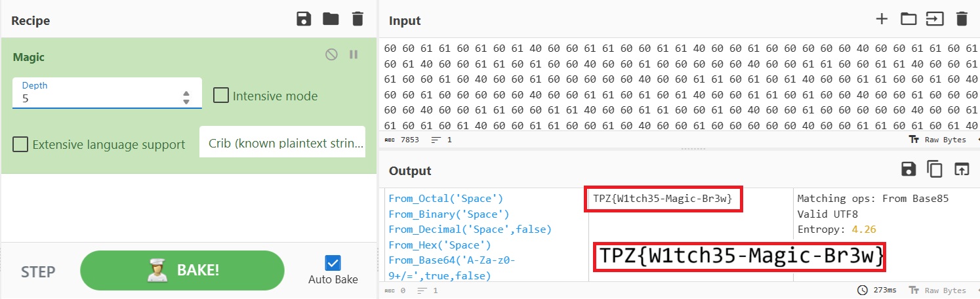Open output character encoding Raw Bytes selector

click(937, 290)
